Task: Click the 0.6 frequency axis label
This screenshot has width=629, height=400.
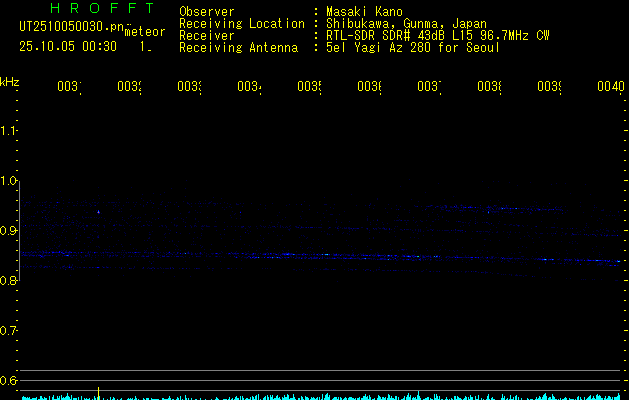Action: pyautogui.click(x=8, y=380)
